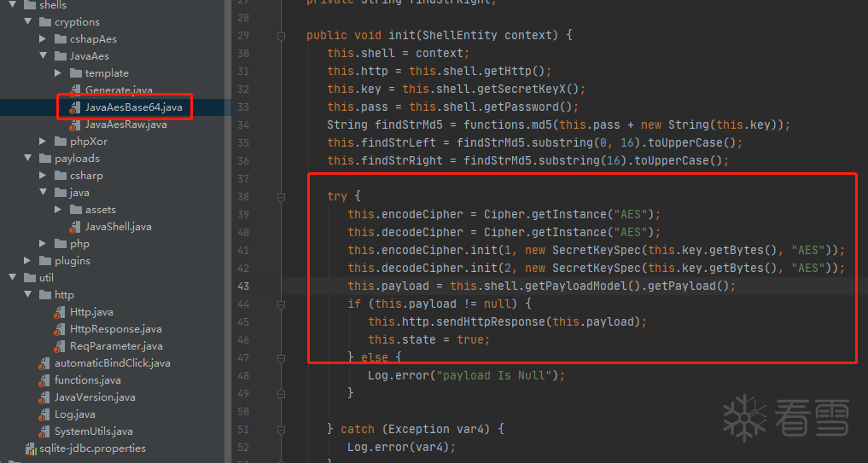Click the util folder icon

tap(30, 278)
